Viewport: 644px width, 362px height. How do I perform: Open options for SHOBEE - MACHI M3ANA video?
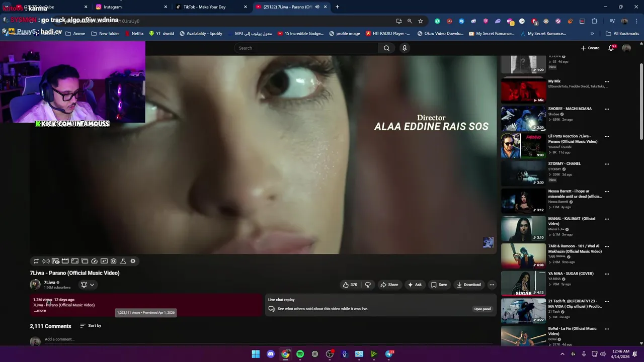pyautogui.click(x=607, y=109)
